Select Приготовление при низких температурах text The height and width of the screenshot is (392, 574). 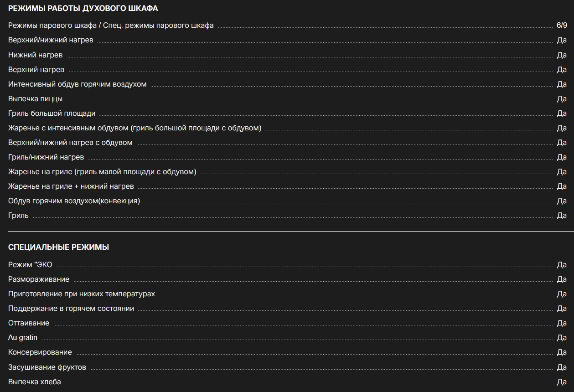[x=82, y=294]
